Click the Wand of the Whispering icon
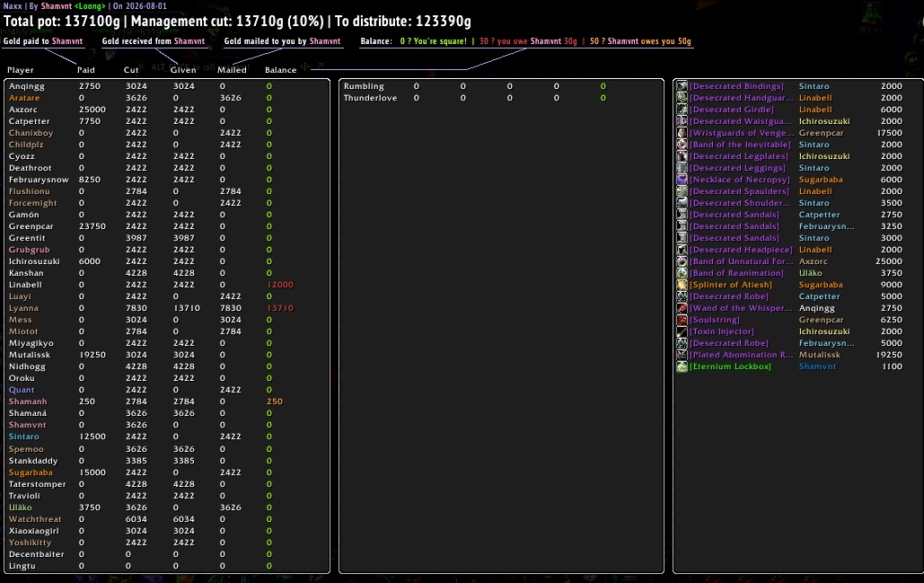Image resolution: width=924 pixels, height=583 pixels. (x=682, y=308)
